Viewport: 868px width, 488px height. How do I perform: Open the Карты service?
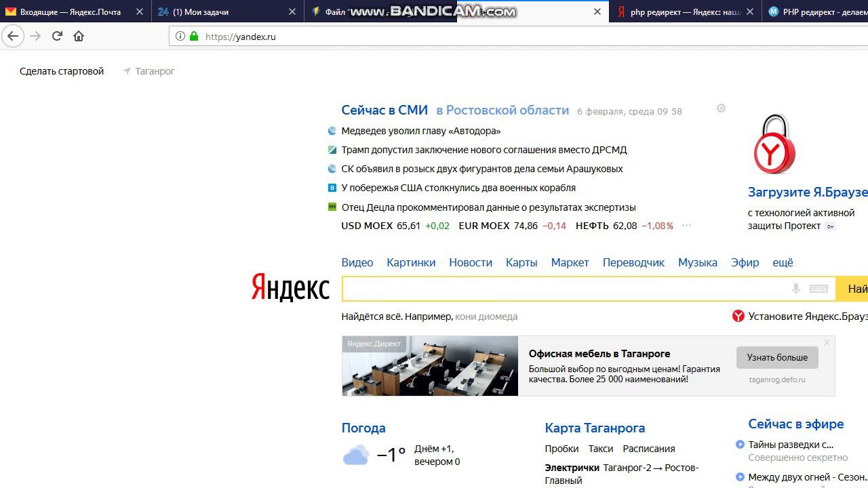521,262
